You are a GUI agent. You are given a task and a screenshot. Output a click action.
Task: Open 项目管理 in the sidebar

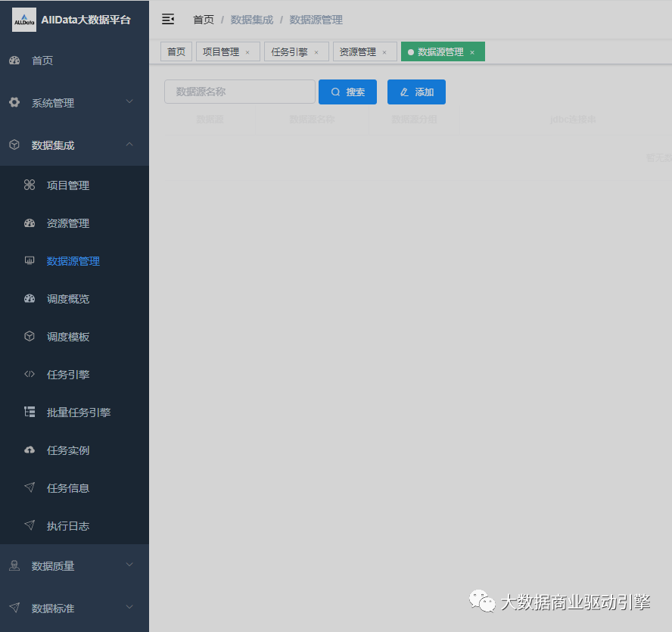point(67,185)
